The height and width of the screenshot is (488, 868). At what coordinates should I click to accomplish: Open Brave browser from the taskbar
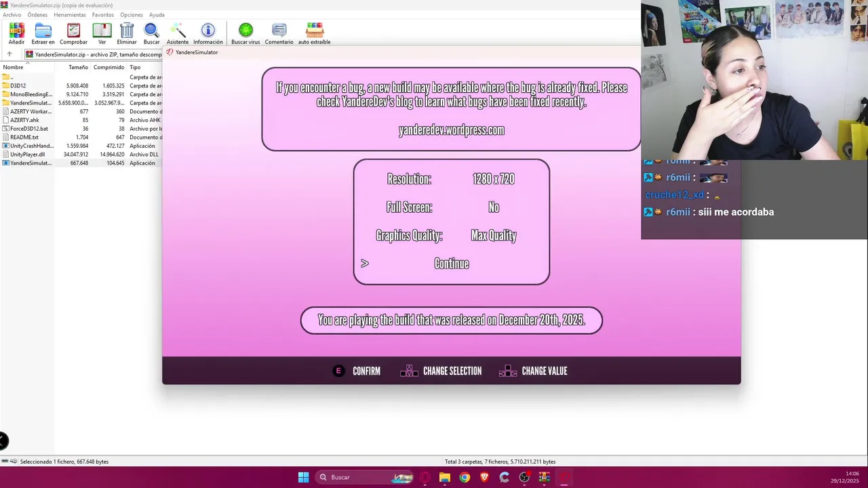484,477
